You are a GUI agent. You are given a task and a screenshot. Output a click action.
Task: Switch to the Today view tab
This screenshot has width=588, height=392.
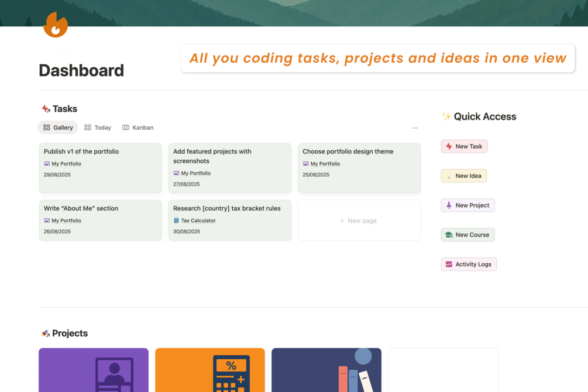97,128
